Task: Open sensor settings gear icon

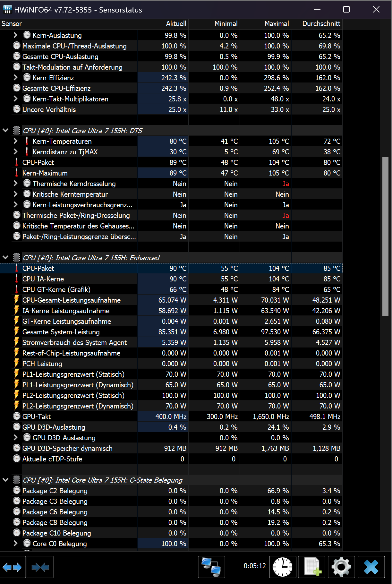Action: [x=341, y=567]
